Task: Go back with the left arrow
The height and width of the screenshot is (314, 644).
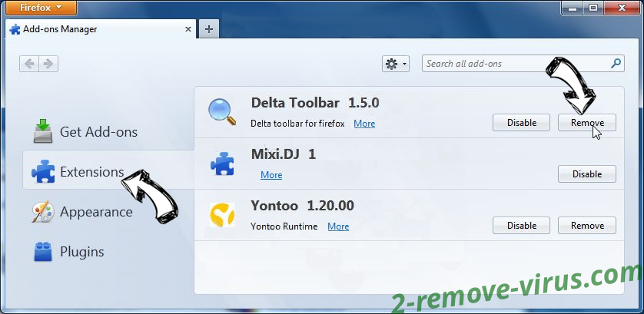Action: [29, 64]
